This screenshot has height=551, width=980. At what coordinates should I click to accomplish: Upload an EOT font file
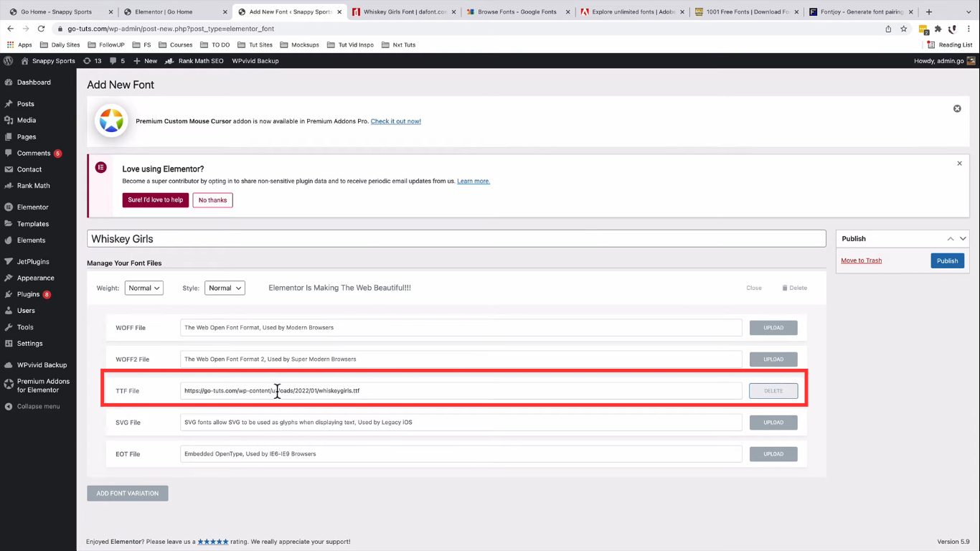tap(773, 454)
